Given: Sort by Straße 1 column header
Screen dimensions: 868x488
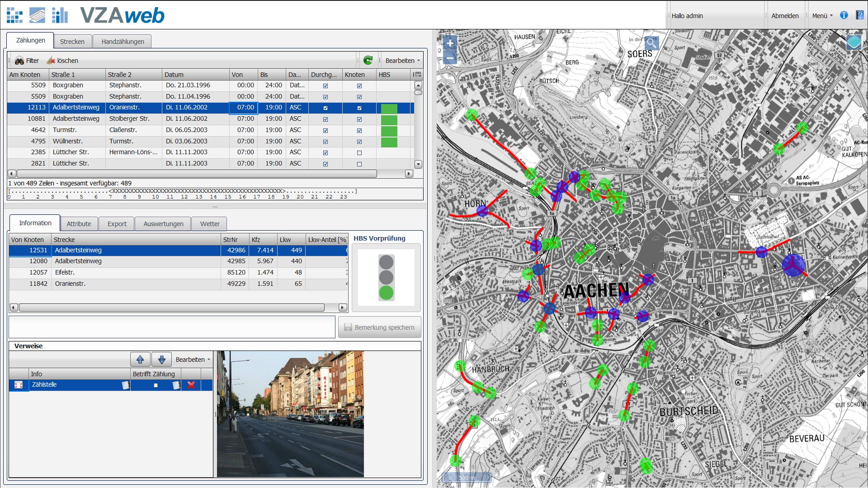Looking at the screenshot, I should (x=77, y=75).
